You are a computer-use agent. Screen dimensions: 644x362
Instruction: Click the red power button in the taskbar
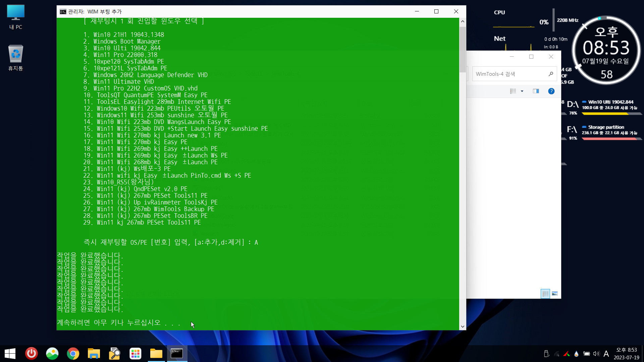coord(32,354)
